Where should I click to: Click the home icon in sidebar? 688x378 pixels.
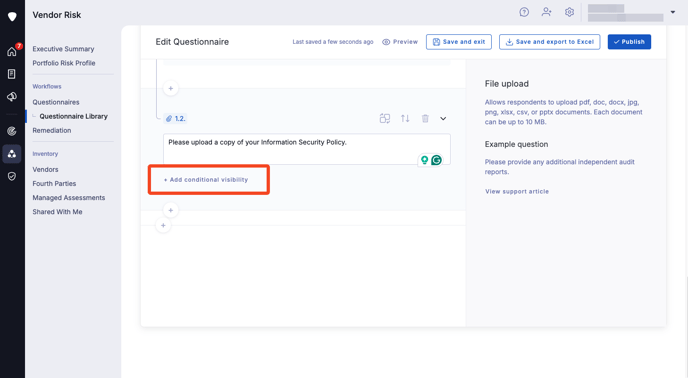click(12, 51)
